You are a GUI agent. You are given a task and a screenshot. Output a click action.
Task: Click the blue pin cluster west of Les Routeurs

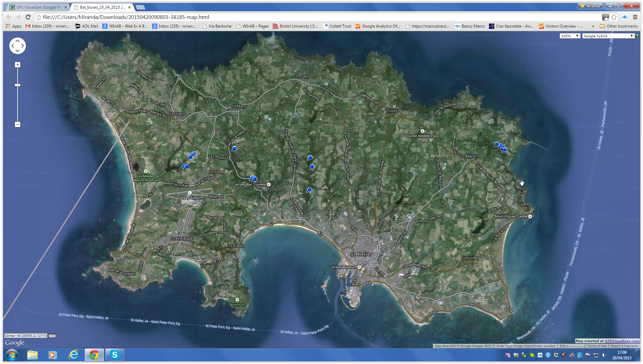192,155
